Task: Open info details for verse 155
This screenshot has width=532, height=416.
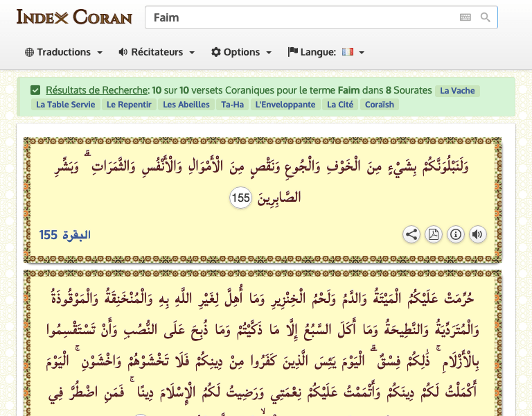Action: pyautogui.click(x=455, y=234)
